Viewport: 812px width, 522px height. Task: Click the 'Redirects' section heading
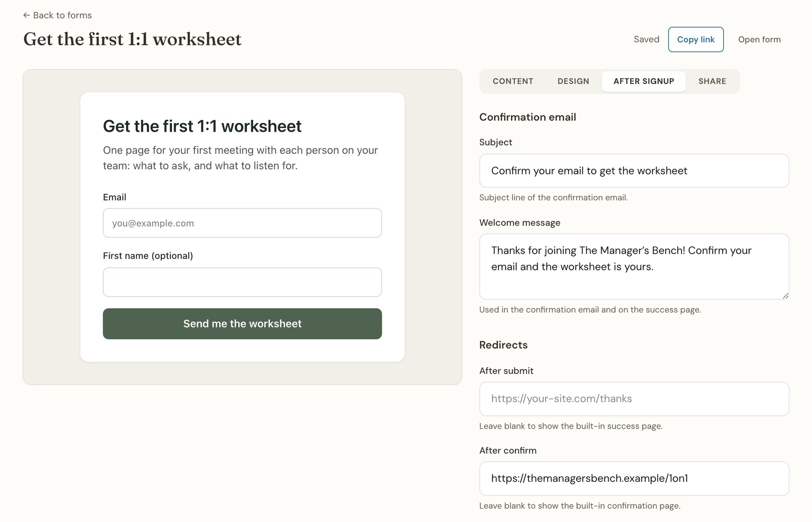[x=503, y=345]
